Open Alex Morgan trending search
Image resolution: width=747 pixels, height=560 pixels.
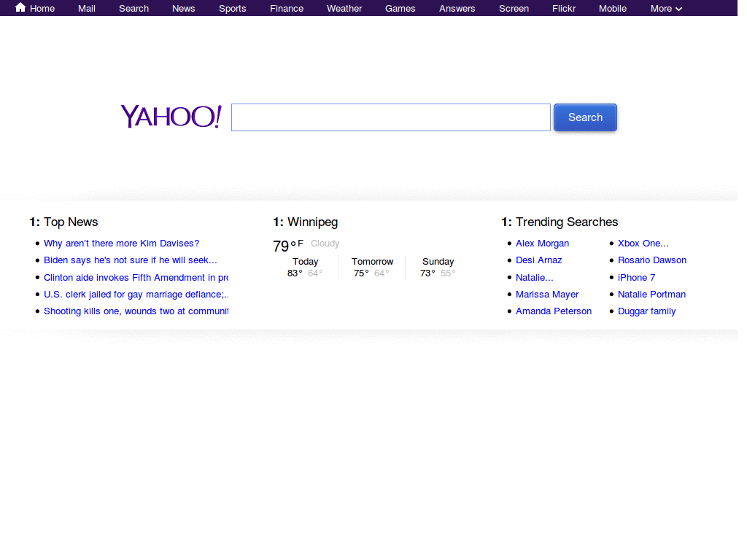coord(542,244)
